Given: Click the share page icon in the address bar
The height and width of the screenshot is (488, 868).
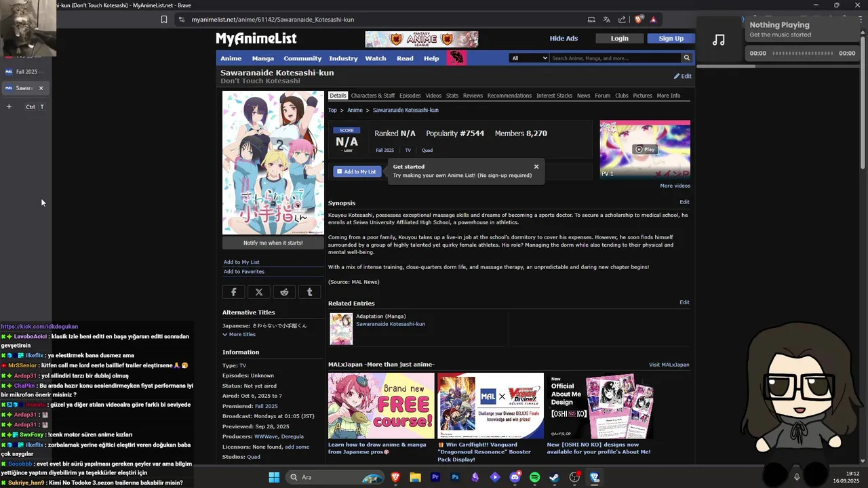Looking at the screenshot, I should (x=622, y=20).
